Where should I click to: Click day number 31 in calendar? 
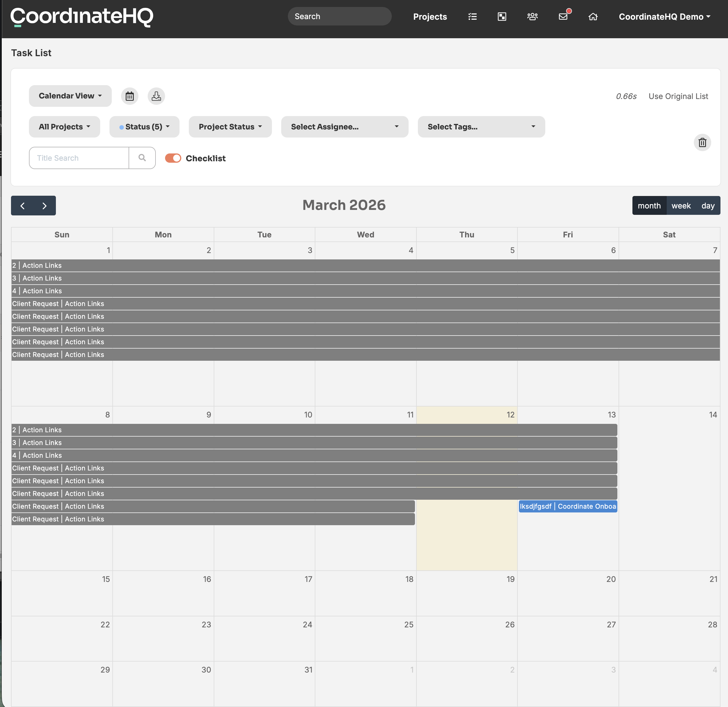tap(308, 670)
